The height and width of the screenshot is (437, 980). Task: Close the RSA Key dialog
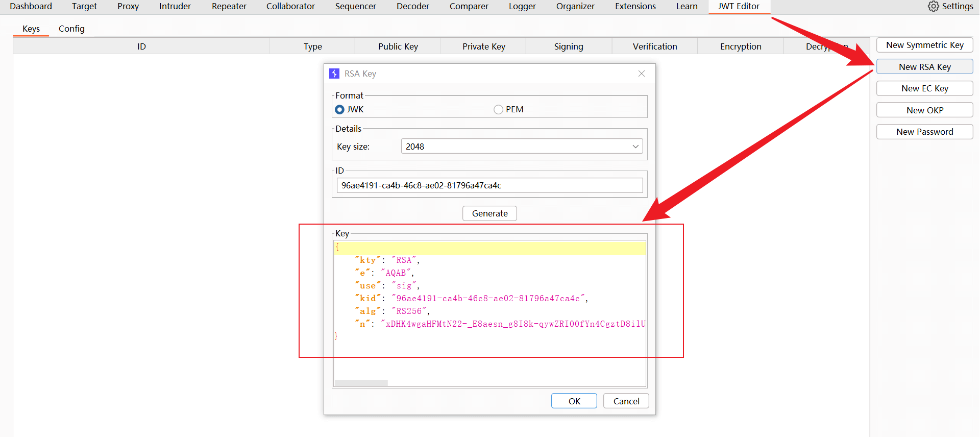(x=641, y=74)
